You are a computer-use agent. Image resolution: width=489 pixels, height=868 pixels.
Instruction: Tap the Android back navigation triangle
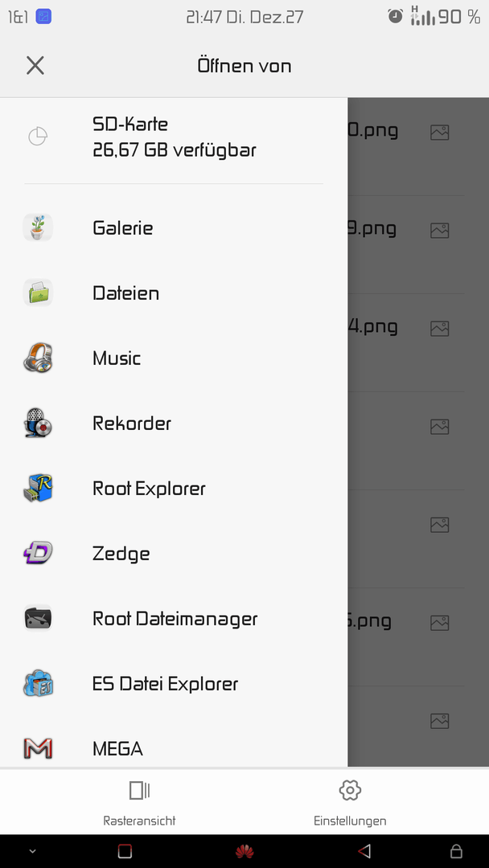(x=364, y=851)
